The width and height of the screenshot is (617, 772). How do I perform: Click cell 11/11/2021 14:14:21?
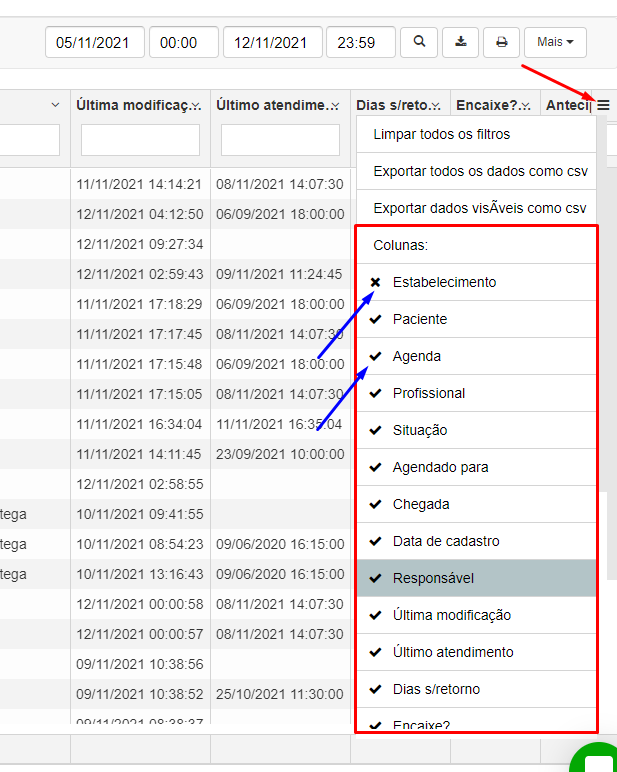(x=139, y=184)
